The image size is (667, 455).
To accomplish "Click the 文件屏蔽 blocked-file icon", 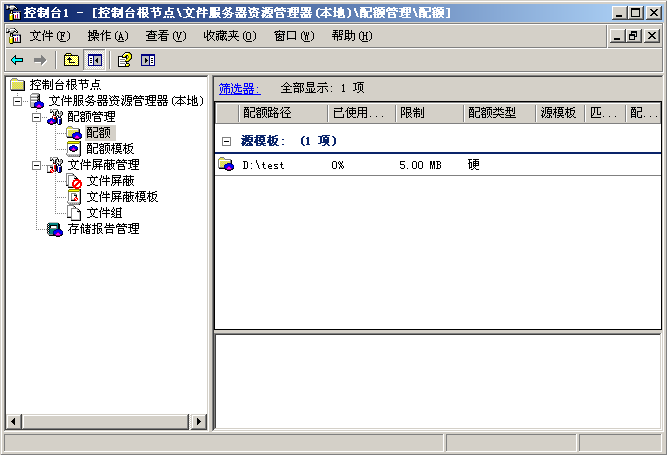I will (x=74, y=181).
